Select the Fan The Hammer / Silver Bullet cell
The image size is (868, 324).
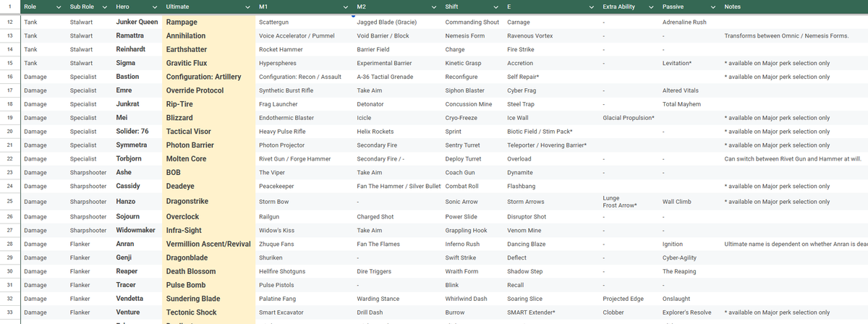(x=398, y=186)
